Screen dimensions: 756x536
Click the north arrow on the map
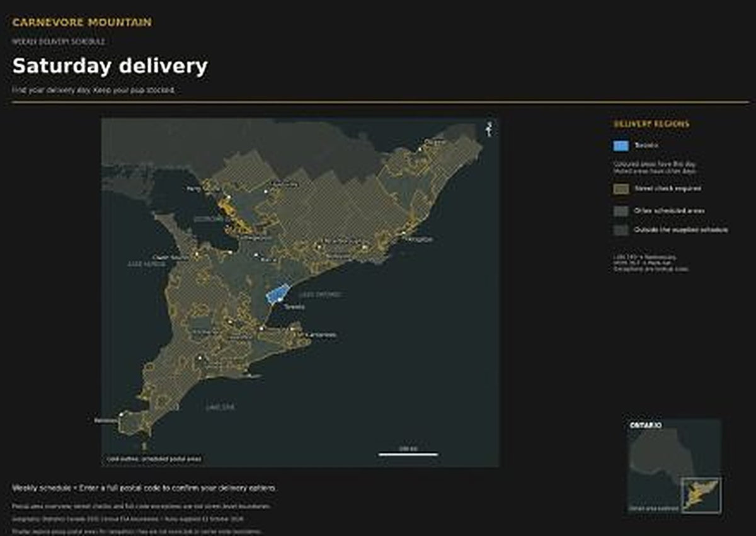pyautogui.click(x=488, y=129)
